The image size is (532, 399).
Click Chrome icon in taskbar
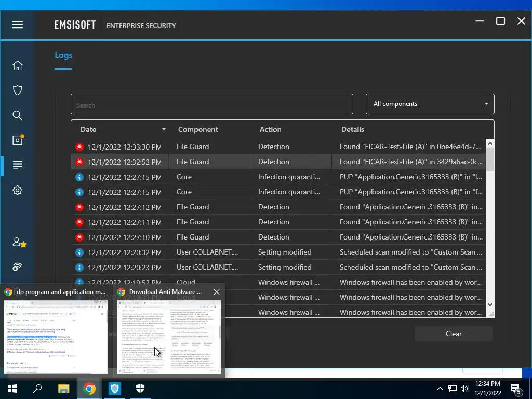coord(89,389)
